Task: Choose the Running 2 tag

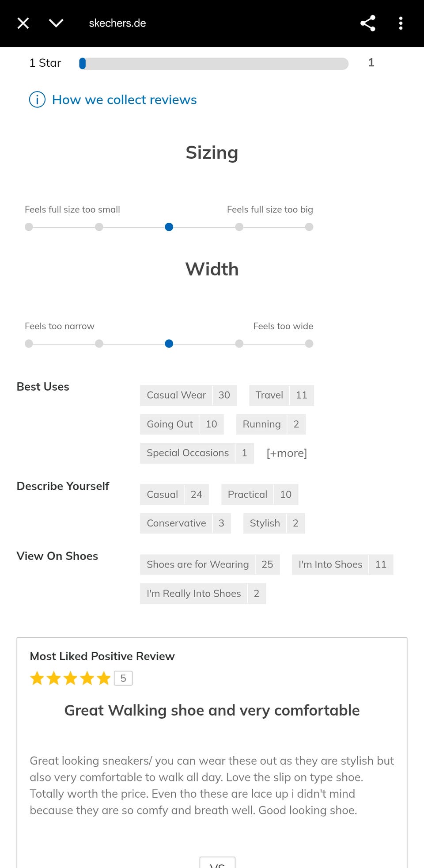Action: (270, 424)
